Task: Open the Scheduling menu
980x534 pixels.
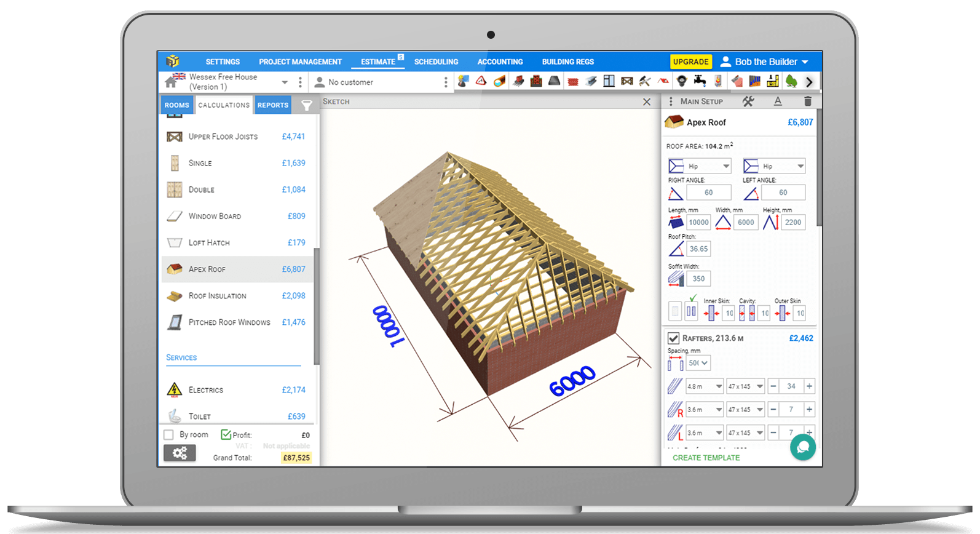Action: point(436,62)
